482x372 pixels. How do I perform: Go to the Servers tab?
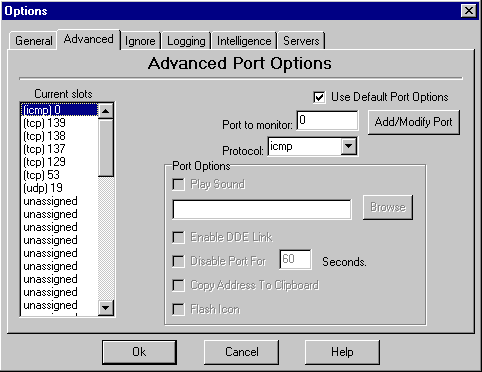coord(301,41)
